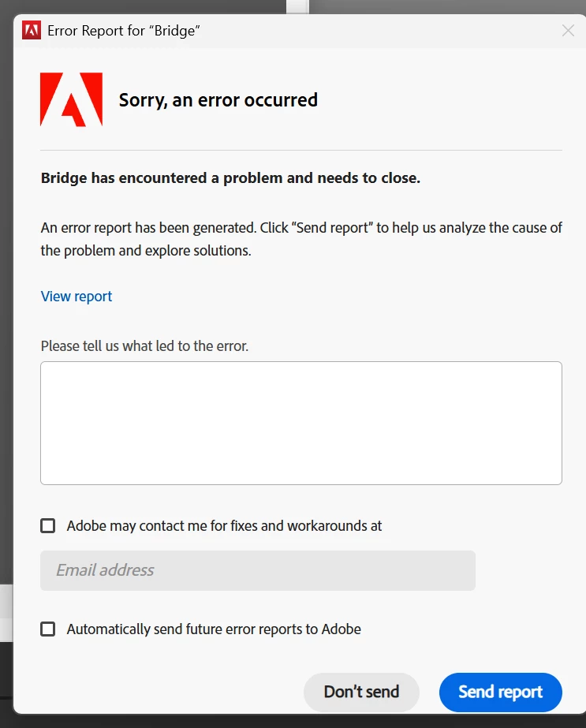Choose the Don't send button
Screen dimensions: 586x728
pyautogui.click(x=361, y=692)
